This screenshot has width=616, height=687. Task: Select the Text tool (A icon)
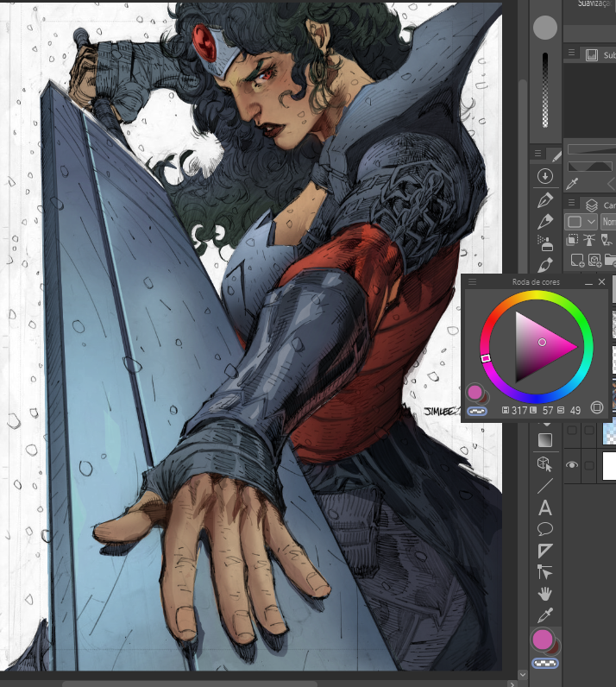(545, 507)
